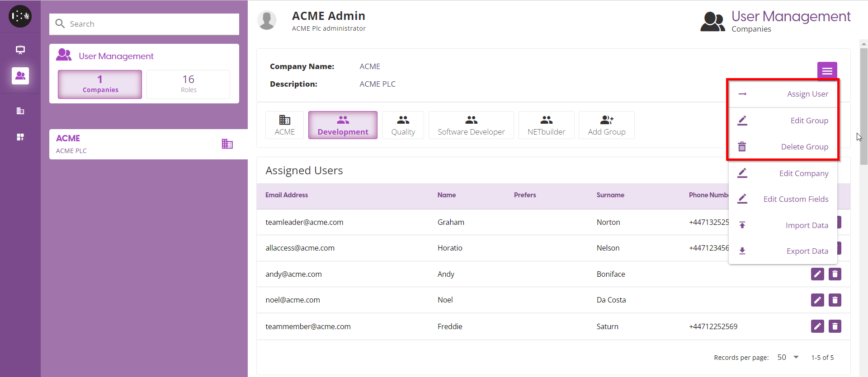Choose Export Data from the menu

point(783,251)
